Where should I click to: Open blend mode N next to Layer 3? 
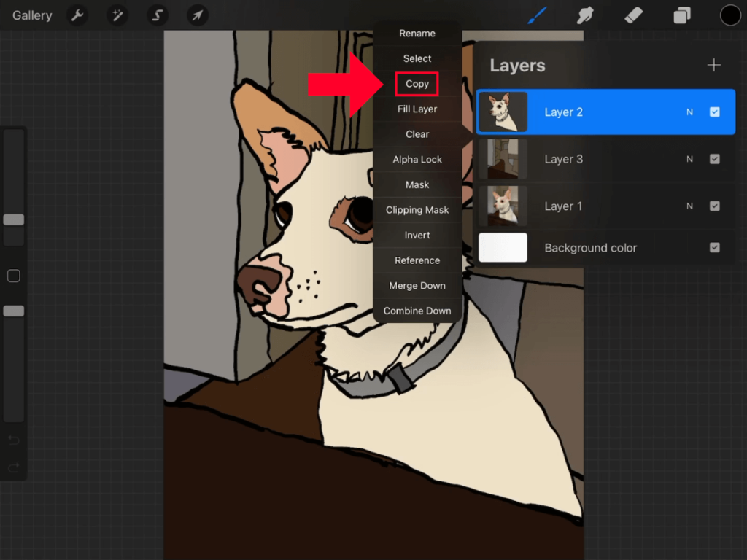coord(689,159)
